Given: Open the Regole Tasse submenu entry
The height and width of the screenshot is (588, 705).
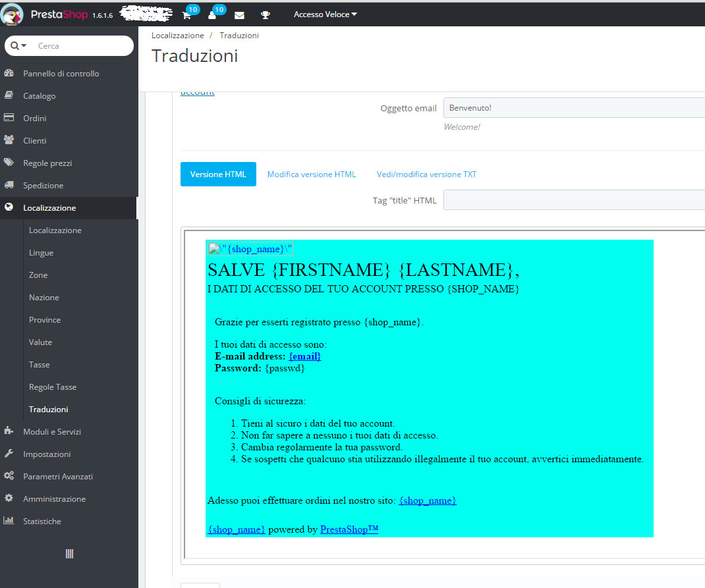Looking at the screenshot, I should tap(53, 387).
